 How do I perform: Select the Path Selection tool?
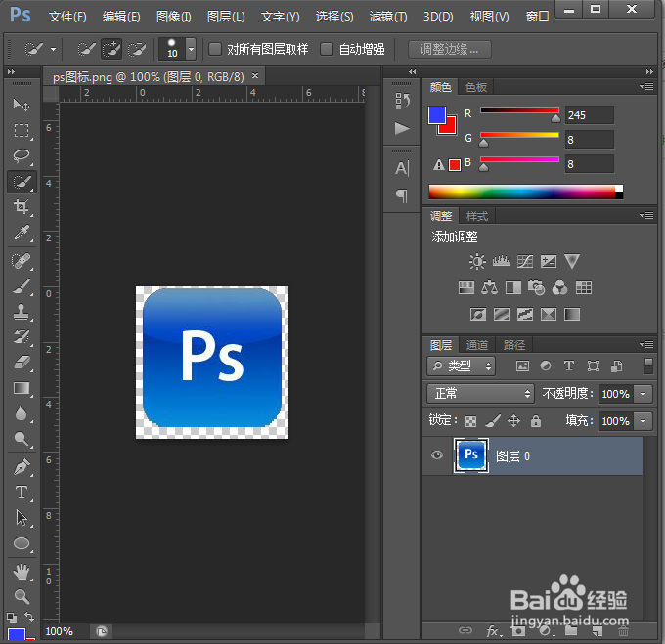click(22, 518)
